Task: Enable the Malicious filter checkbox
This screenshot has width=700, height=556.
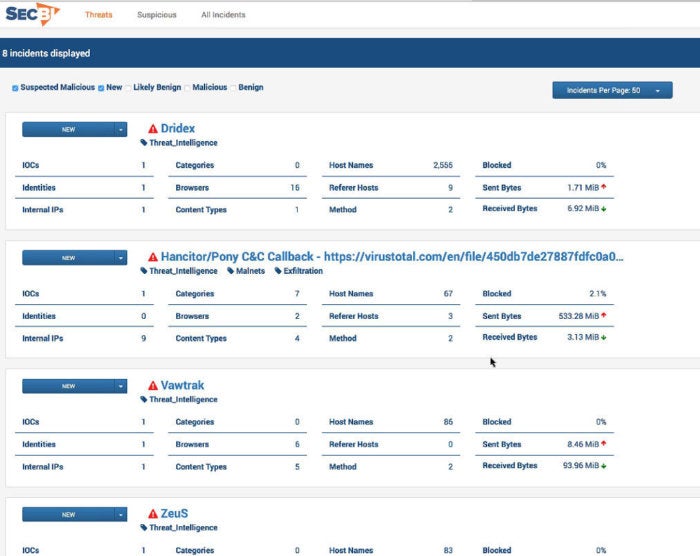Action: (x=187, y=88)
